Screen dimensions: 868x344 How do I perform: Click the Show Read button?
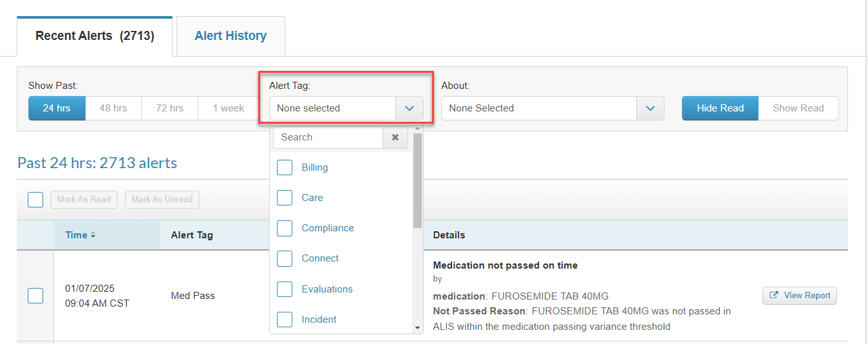[798, 108]
